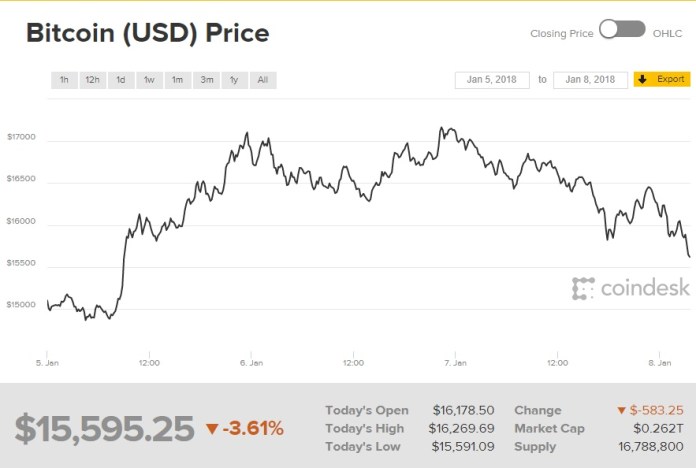Show All price history
Image resolution: width=696 pixels, height=468 pixels.
pos(262,79)
